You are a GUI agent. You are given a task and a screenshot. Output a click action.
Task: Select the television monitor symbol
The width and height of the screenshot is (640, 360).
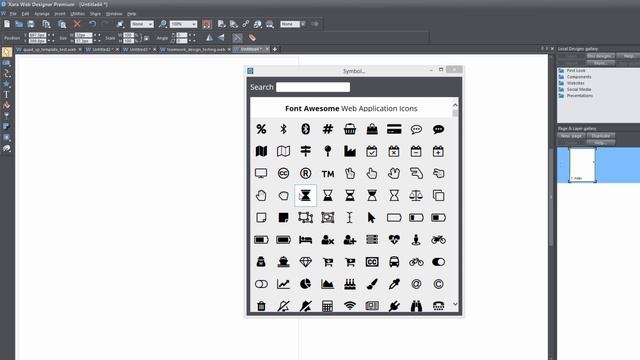pos(261,173)
